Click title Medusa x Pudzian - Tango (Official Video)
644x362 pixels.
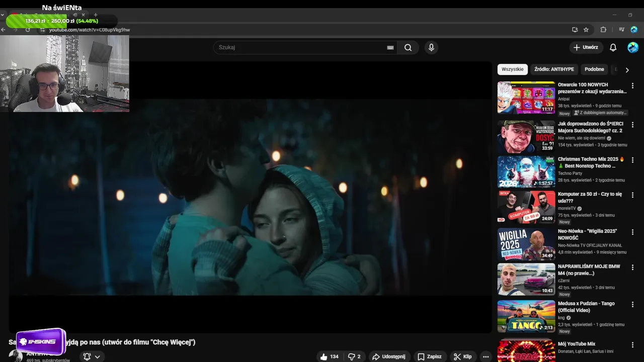click(x=586, y=307)
